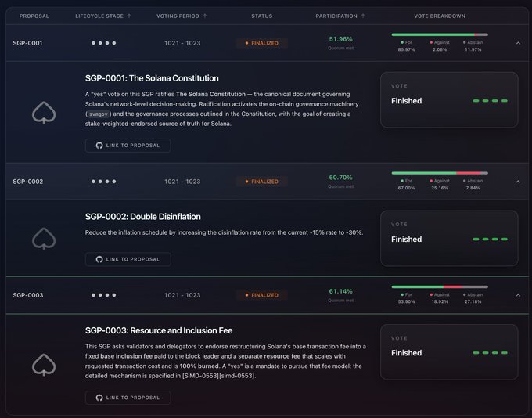
Task: Click the 60.70% participation value
Action: 340,177
